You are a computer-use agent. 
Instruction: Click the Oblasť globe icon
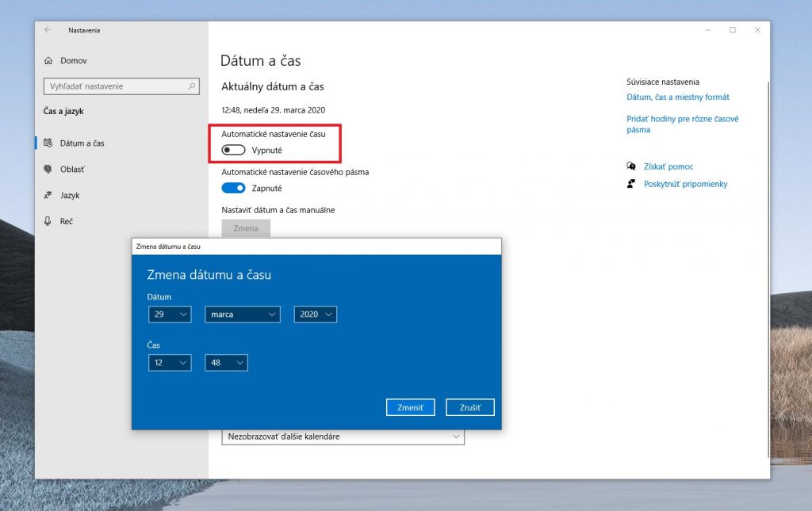click(48, 169)
